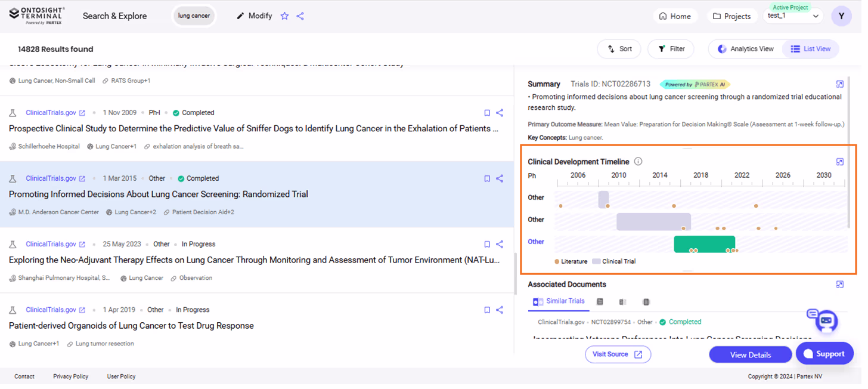This screenshot has height=389, width=868.
Task: Open the Y user profile avatar
Action: click(841, 16)
